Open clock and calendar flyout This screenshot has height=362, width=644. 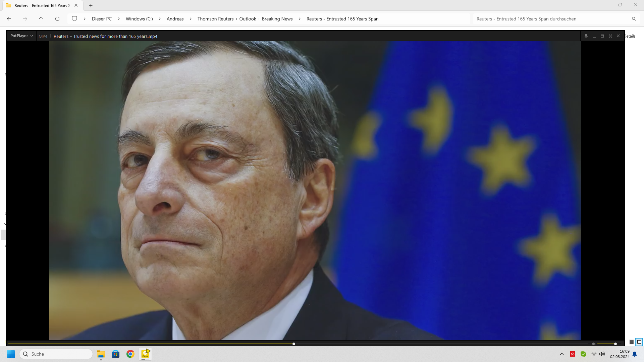(x=620, y=354)
